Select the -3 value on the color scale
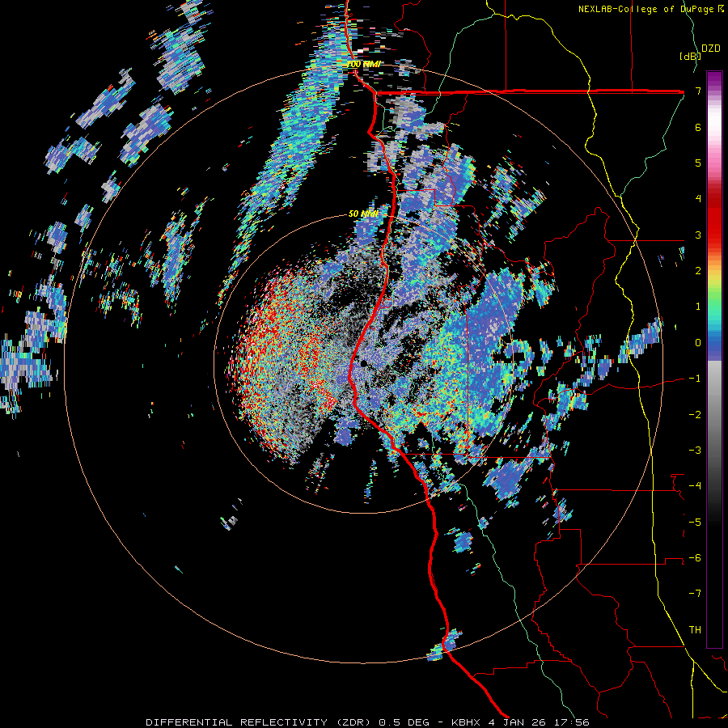The image size is (728, 728). 695,450
